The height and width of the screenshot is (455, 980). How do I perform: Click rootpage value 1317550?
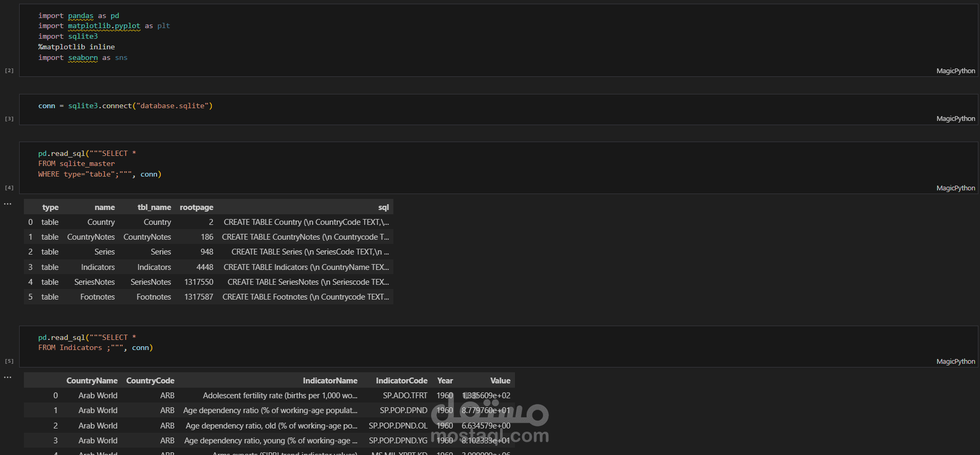(199, 282)
